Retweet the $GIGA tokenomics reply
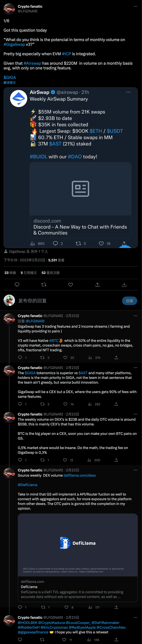This screenshot has height=644, width=142. [x=42, y=404]
